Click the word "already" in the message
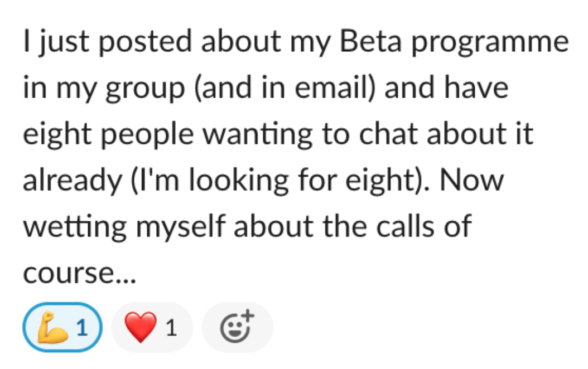The height and width of the screenshot is (369, 588). click(68, 181)
